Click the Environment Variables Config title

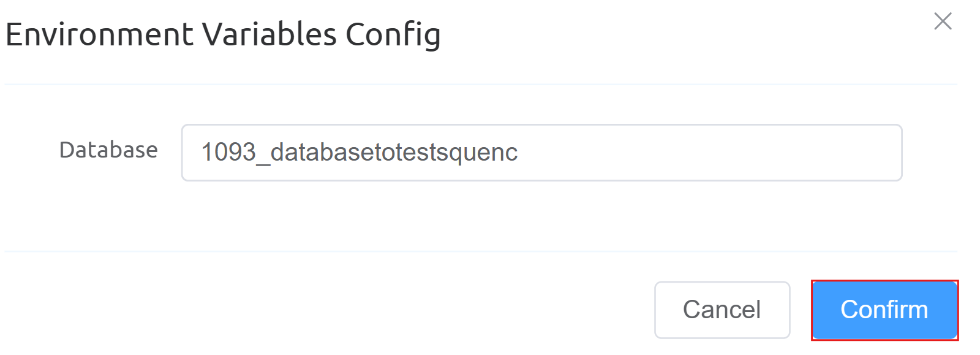[x=223, y=34]
